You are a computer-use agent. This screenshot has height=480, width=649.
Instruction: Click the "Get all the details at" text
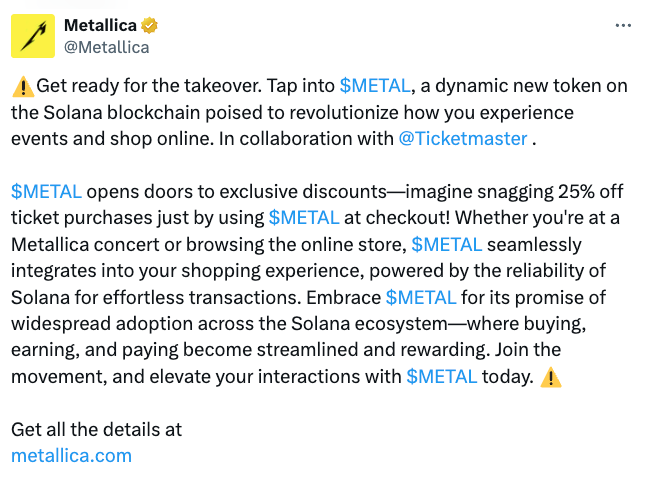[x=96, y=430]
